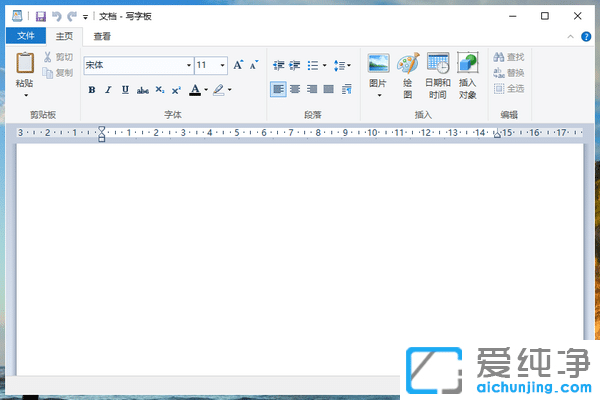
Task: Start a bulleted list
Action: (313, 65)
